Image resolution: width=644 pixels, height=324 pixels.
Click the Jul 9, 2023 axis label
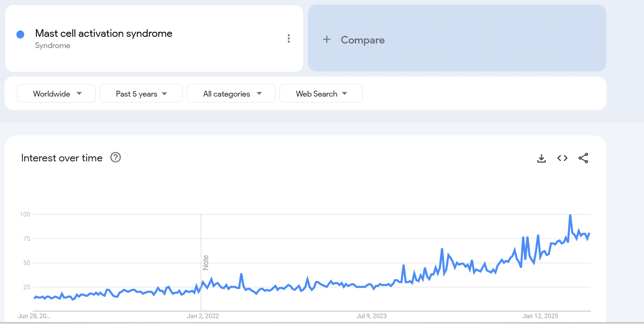(372, 316)
